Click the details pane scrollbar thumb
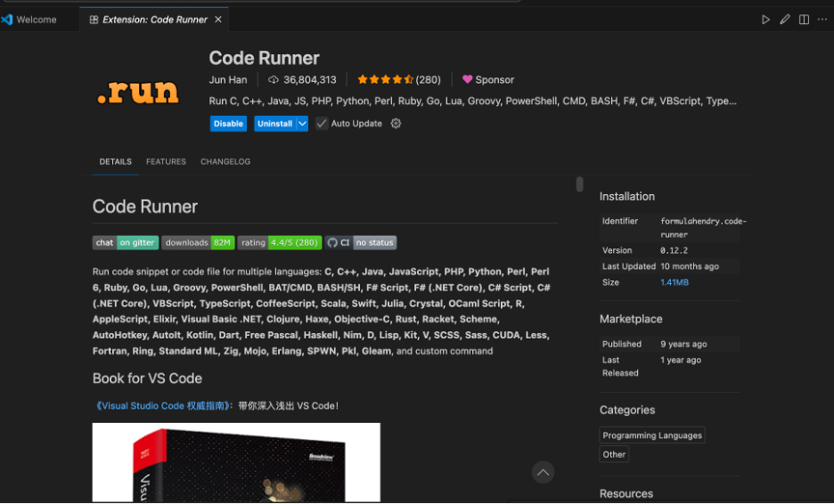The image size is (834, 504). tap(579, 184)
